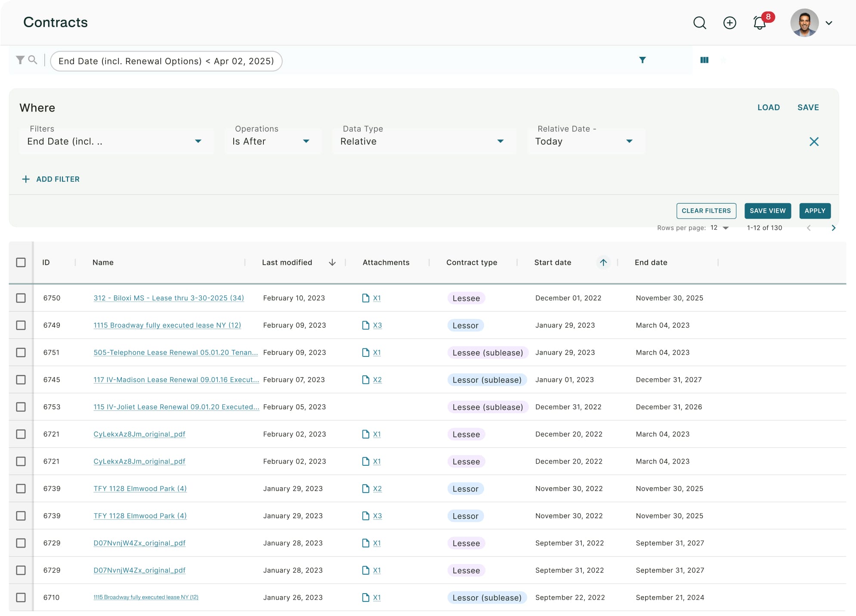Click attachment file icon in row 6745
This screenshot has height=616, width=856.
[x=366, y=380]
